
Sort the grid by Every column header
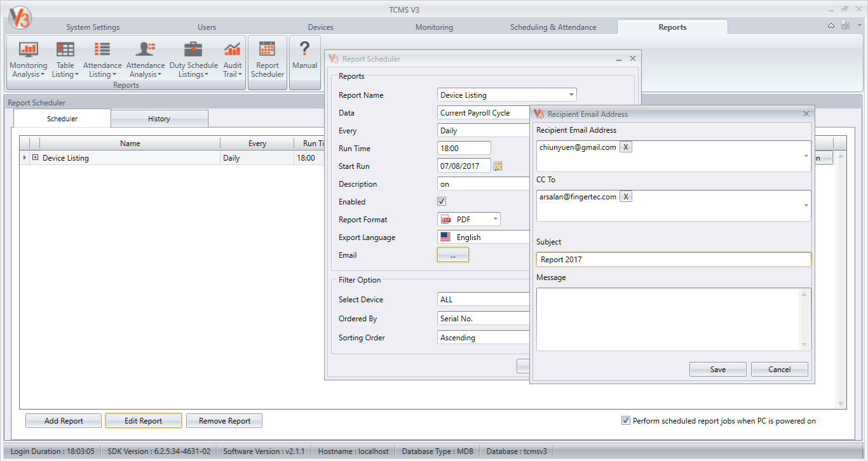click(257, 144)
